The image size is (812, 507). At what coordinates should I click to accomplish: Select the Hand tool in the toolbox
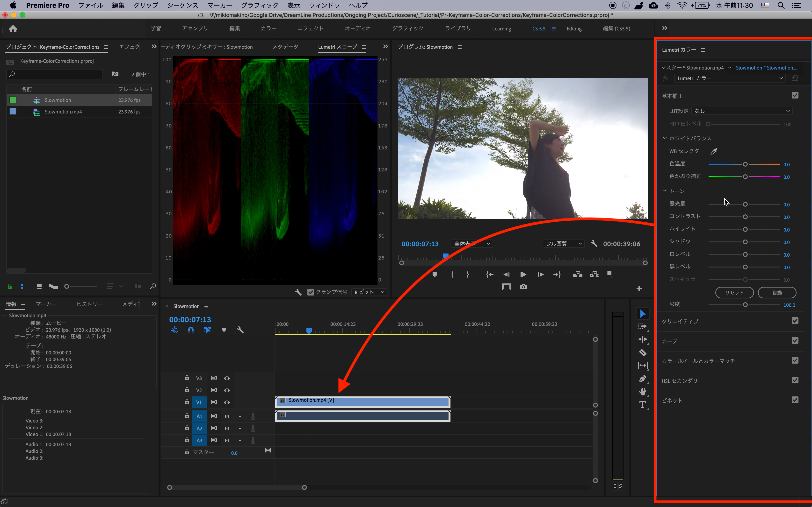643,392
